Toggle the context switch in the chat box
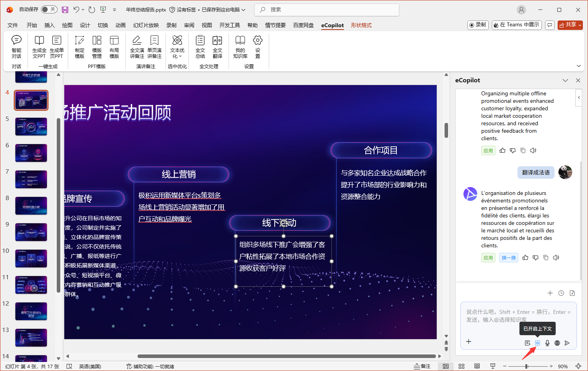Screen dimensions: 588x371 pos(537,343)
